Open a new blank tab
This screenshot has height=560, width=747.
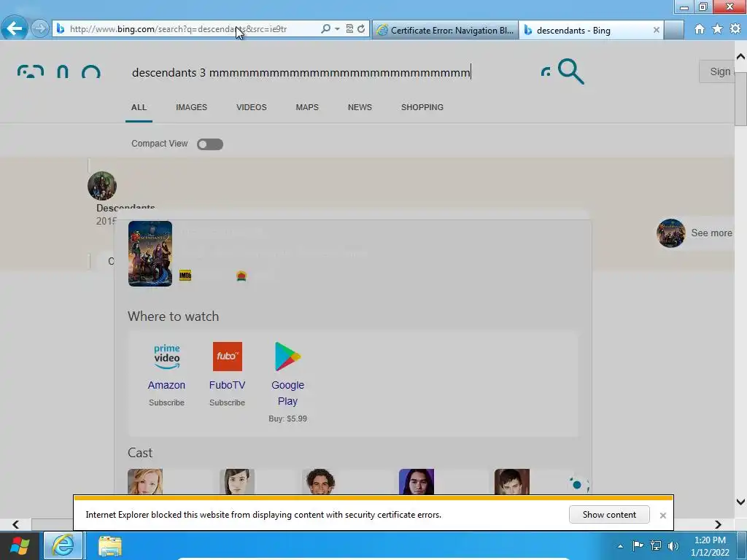point(674,30)
